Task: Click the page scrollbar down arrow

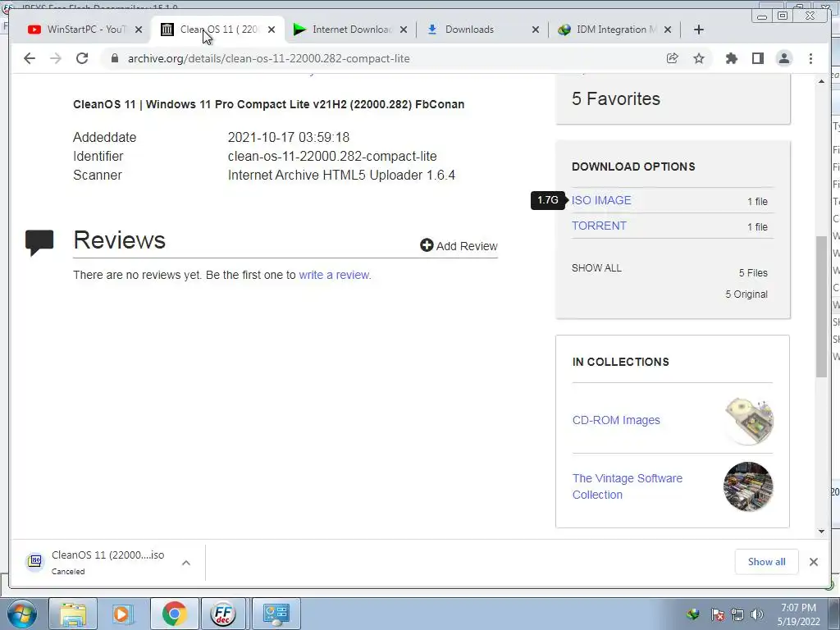Action: pos(821,532)
